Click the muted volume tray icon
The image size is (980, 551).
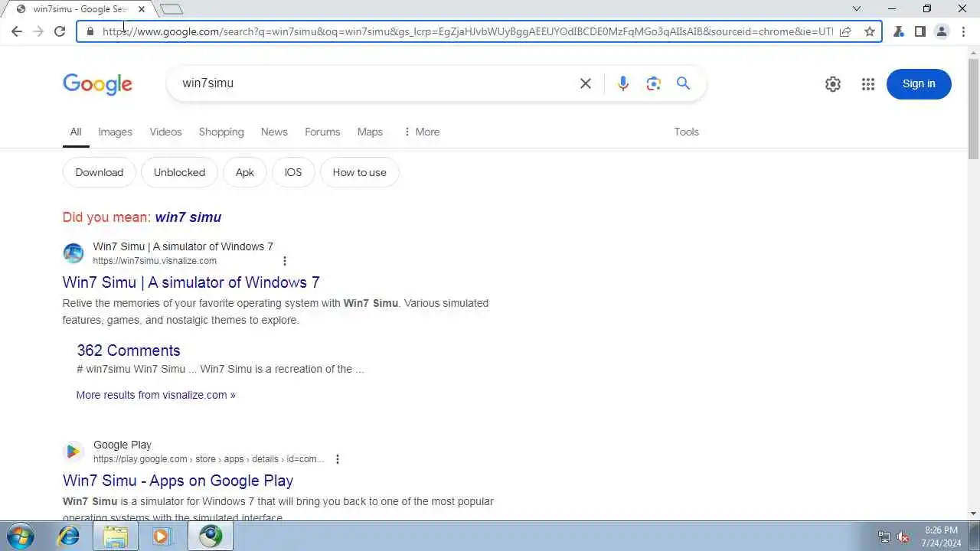(903, 537)
